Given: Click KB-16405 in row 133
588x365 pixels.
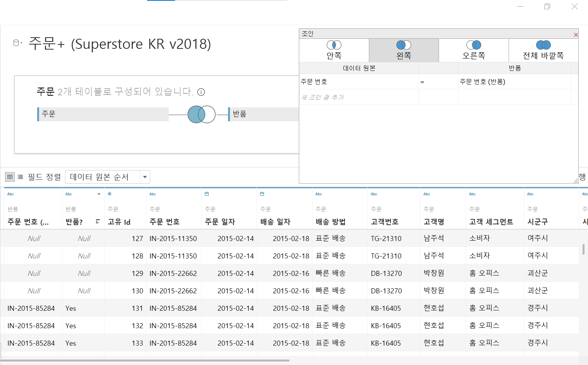Looking at the screenshot, I should (386, 343).
